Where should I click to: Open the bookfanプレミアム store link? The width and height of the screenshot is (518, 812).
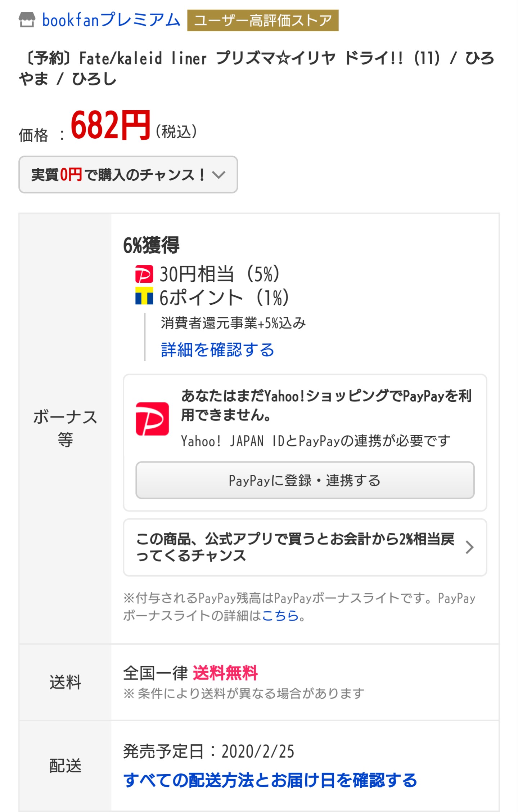(111, 20)
